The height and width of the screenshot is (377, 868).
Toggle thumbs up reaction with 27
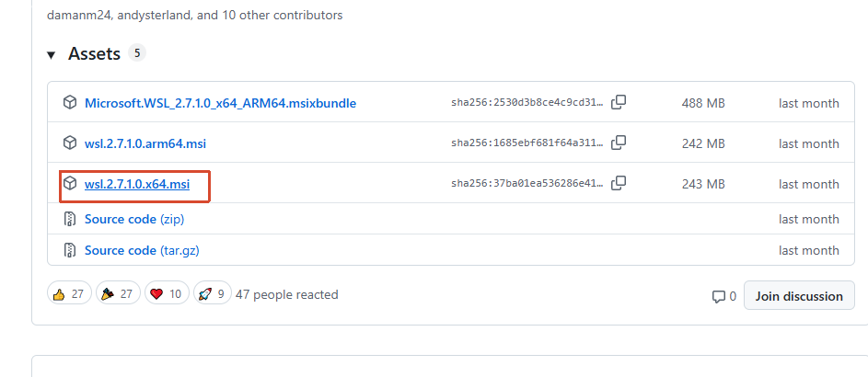(x=69, y=294)
